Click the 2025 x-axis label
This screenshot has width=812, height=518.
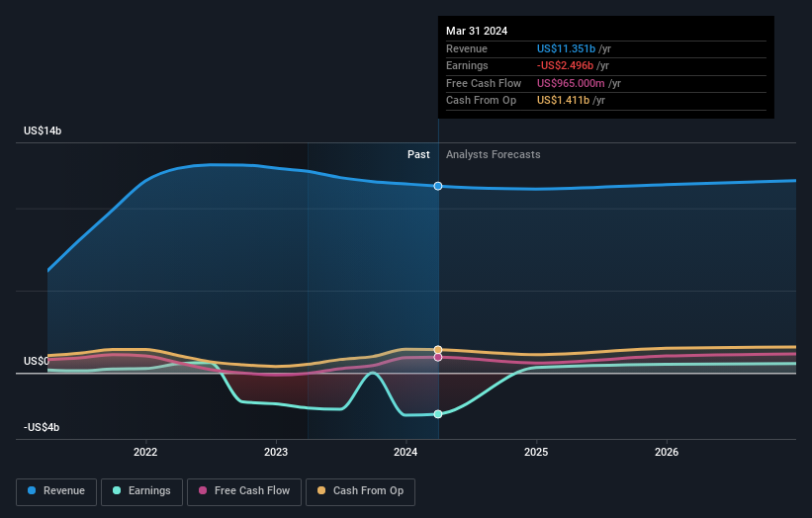[536, 453]
